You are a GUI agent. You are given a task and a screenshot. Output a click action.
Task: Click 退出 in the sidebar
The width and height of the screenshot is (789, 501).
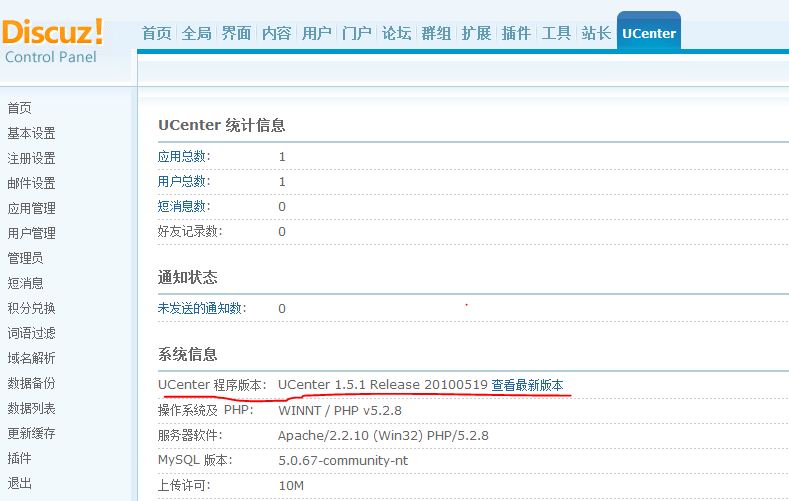coord(20,483)
